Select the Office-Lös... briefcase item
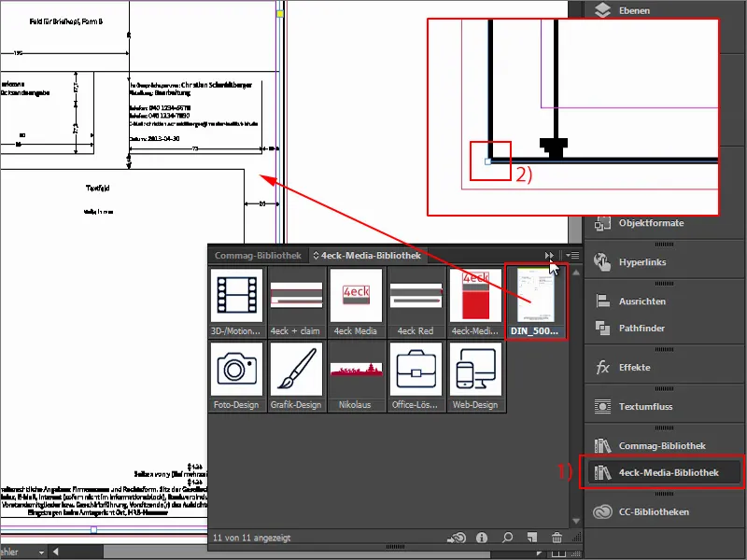 coord(416,376)
